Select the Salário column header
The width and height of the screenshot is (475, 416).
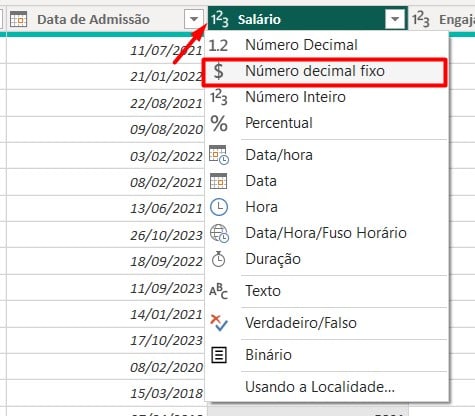coord(308,19)
